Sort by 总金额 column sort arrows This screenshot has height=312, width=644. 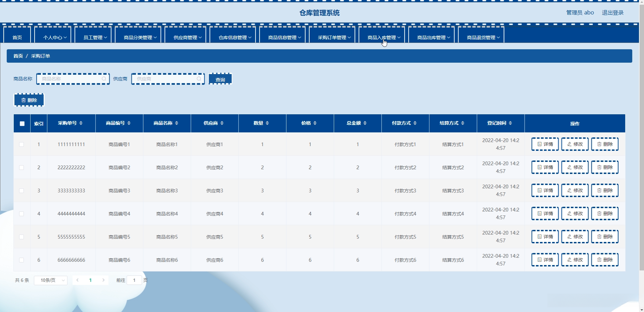(365, 123)
